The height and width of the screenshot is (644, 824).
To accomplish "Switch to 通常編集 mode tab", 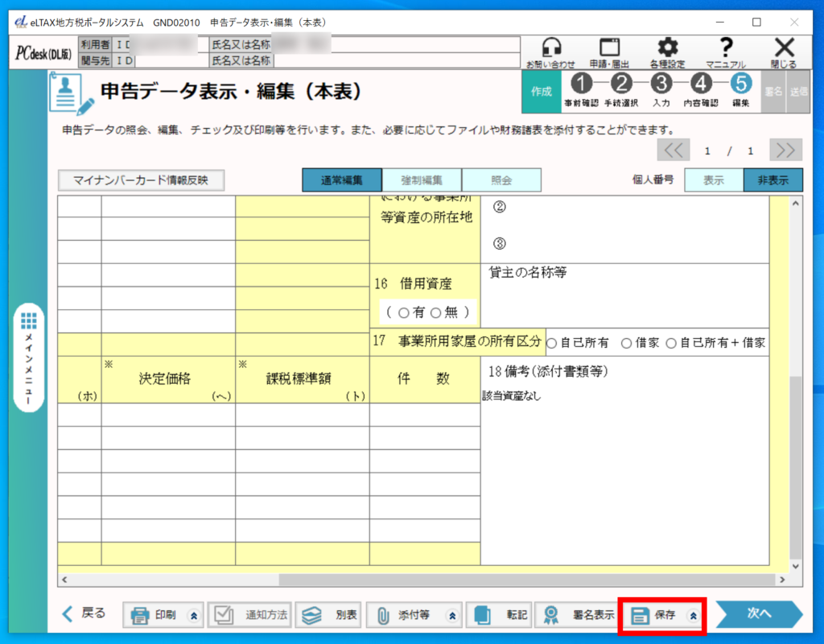I will 341,180.
